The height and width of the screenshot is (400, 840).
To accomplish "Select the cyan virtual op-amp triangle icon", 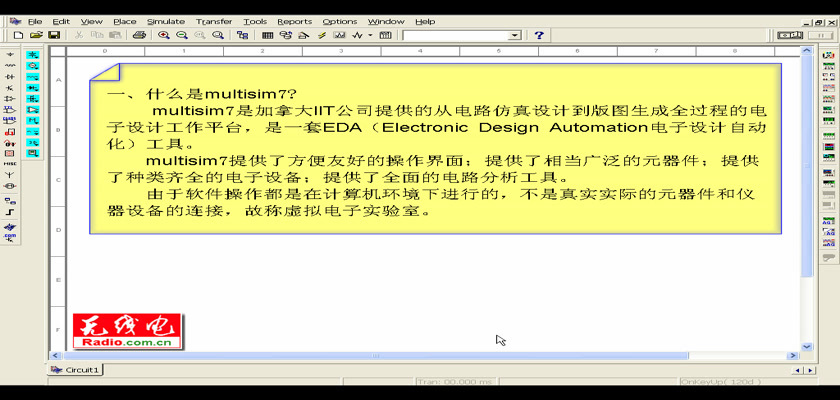I will [33, 109].
